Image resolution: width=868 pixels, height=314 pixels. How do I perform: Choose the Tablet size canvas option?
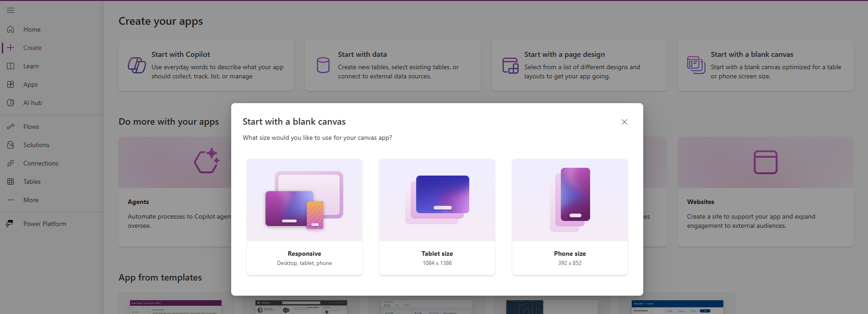(437, 217)
